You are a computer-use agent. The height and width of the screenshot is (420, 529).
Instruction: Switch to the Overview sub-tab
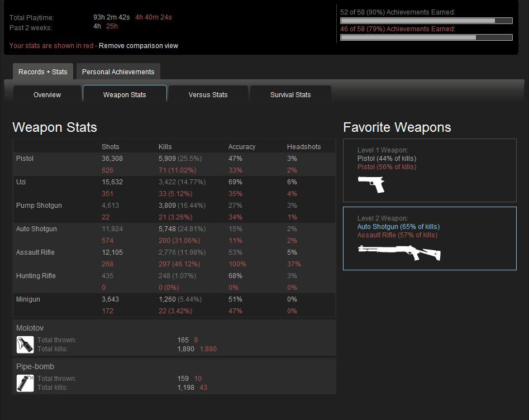(47, 94)
